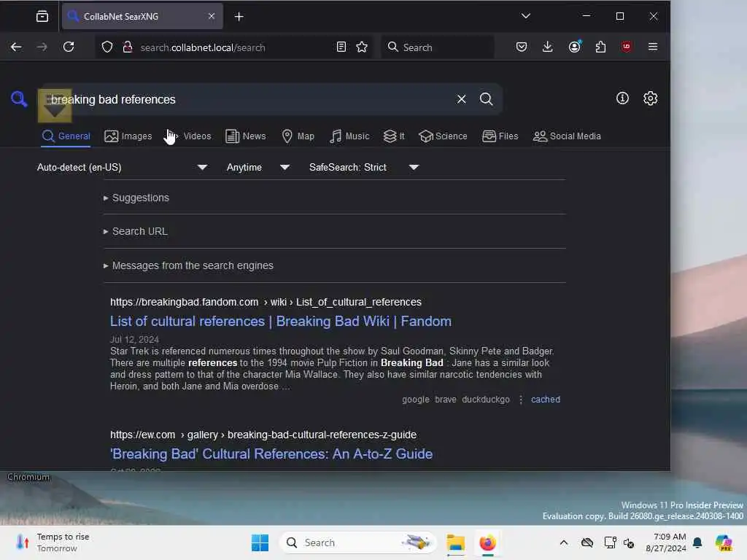
Task: Open tracking protection shield icon
Action: tap(107, 47)
